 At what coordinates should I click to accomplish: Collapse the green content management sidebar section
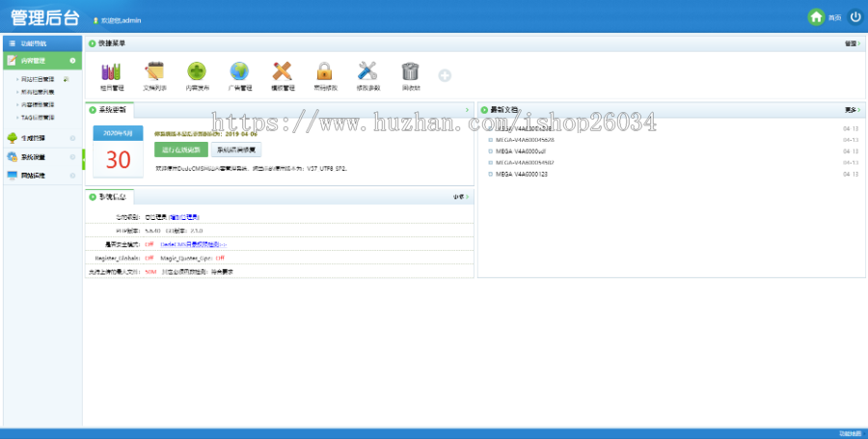pyautogui.click(x=42, y=61)
